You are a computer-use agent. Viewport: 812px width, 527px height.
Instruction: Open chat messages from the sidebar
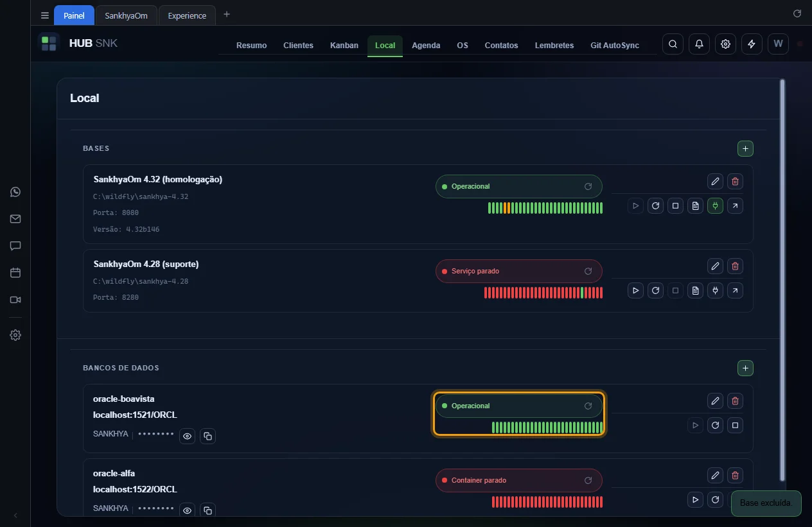pyautogui.click(x=15, y=246)
